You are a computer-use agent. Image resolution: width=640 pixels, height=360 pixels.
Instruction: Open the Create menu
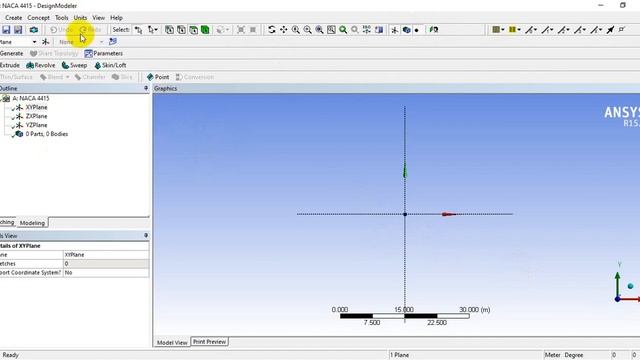click(x=13, y=18)
